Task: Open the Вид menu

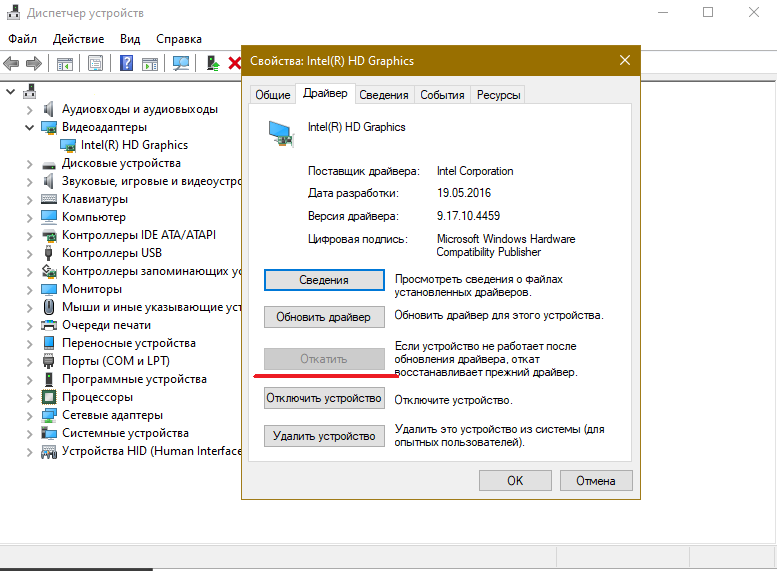Action: point(130,39)
